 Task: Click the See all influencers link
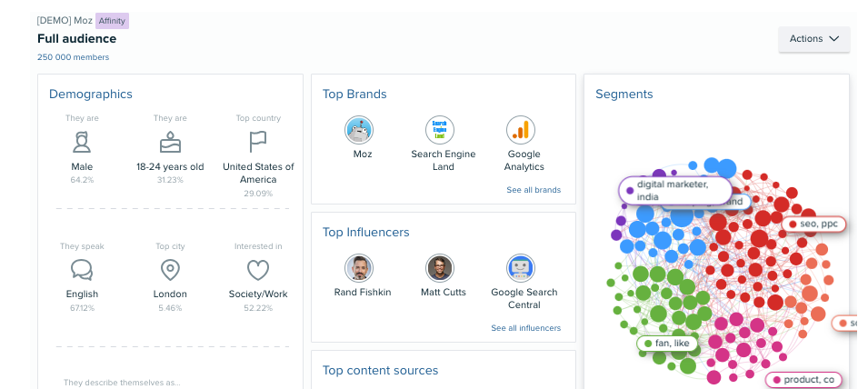526,328
